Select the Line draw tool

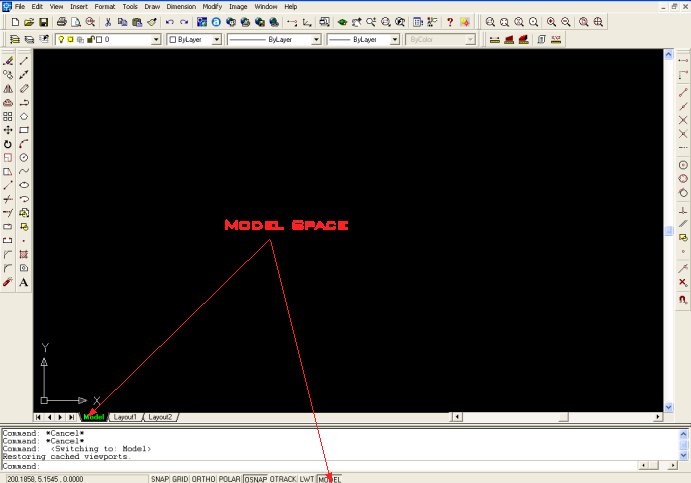pos(24,61)
